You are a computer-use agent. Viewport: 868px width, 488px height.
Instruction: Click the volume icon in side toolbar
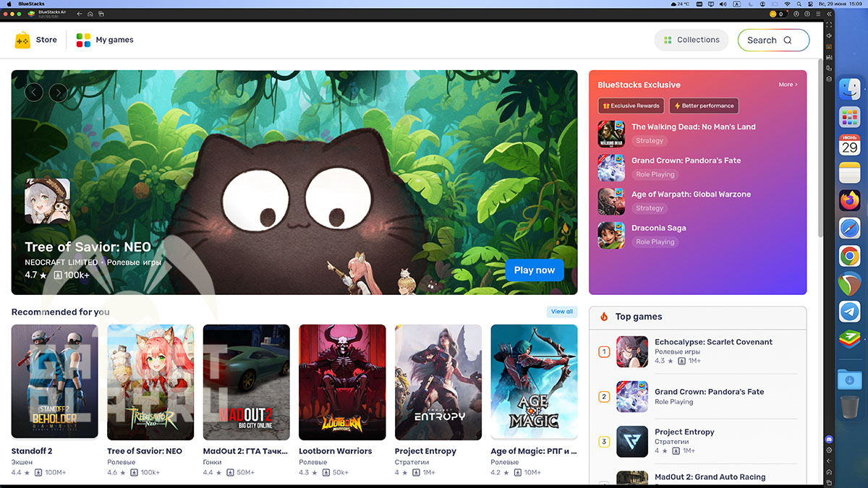[829, 35]
